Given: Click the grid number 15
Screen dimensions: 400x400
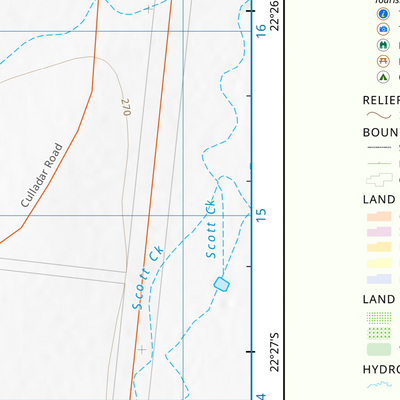Looking at the screenshot, I should point(261,215).
